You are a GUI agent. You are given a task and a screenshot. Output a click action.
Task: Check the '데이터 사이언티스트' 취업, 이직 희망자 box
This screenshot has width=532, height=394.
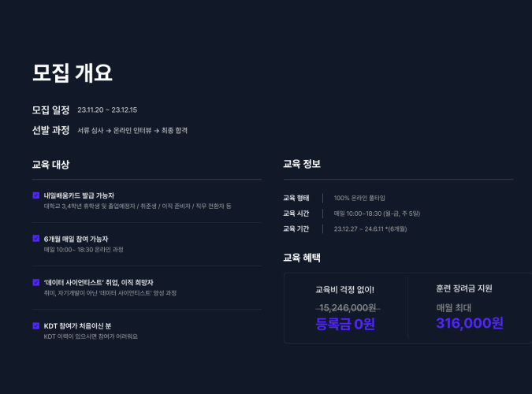(36, 281)
